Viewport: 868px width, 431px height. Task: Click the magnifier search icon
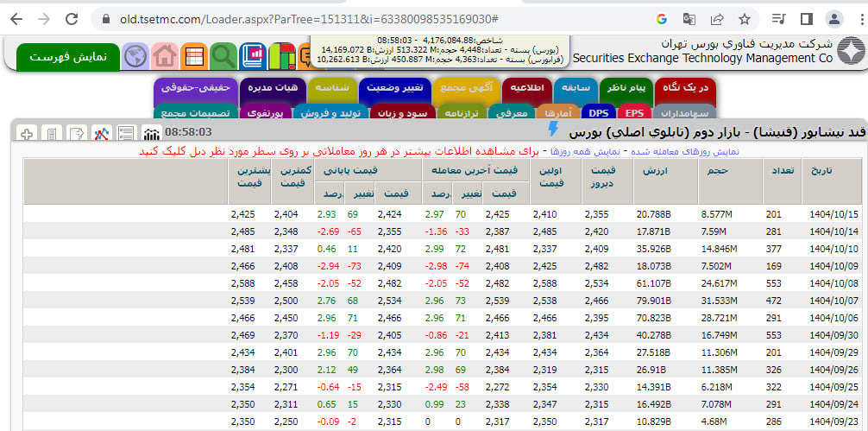(x=224, y=57)
